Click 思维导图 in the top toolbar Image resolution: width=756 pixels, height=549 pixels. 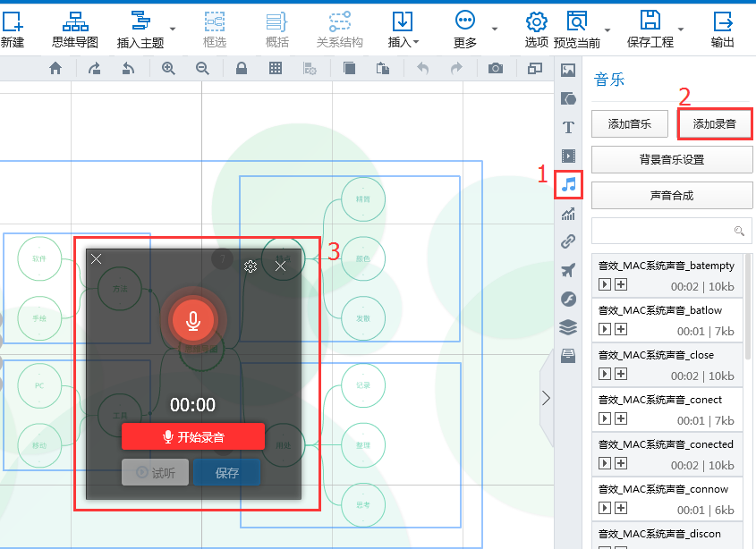tap(75, 29)
